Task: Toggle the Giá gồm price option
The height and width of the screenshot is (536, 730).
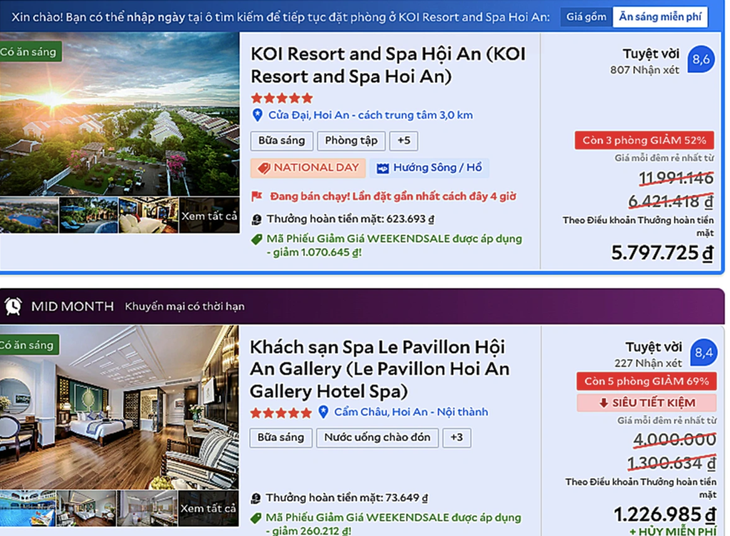Action: click(x=586, y=17)
